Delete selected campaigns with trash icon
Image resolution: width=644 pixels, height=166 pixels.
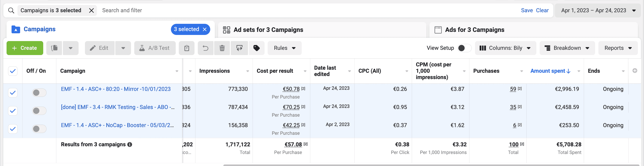(222, 48)
